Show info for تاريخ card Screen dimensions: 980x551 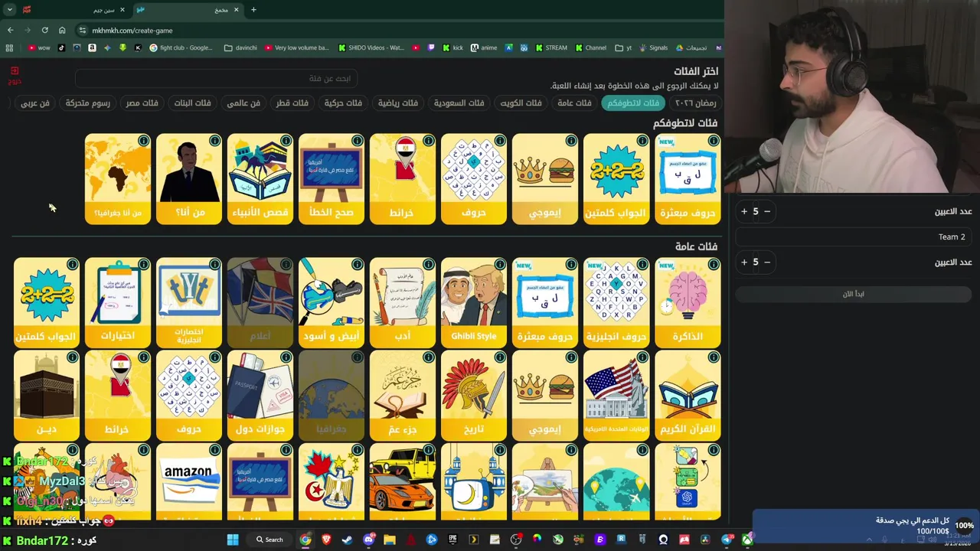coord(499,357)
